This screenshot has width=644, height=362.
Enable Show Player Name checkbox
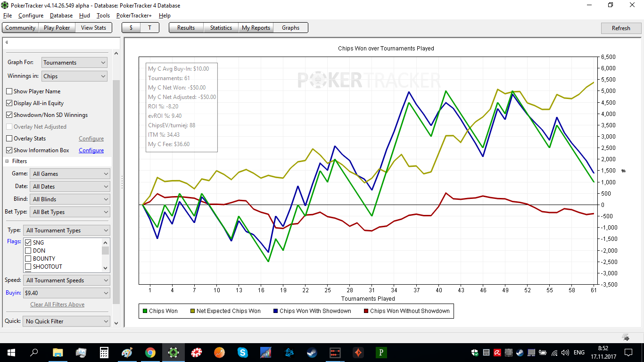click(9, 91)
